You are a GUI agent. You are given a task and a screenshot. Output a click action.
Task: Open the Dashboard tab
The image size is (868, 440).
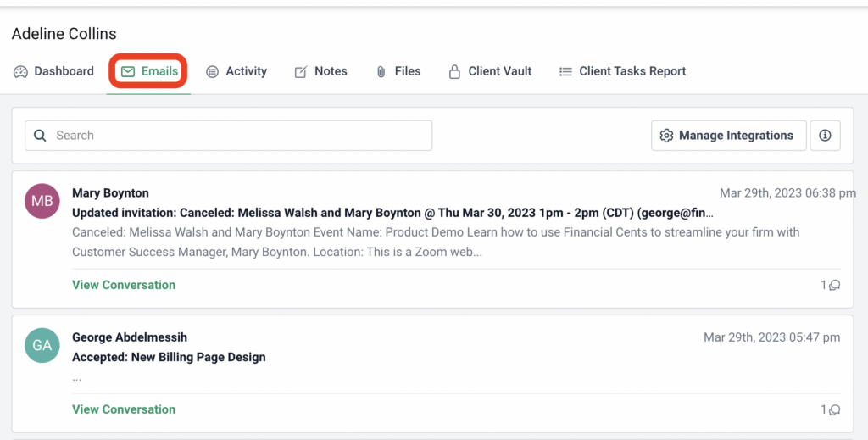tap(53, 71)
